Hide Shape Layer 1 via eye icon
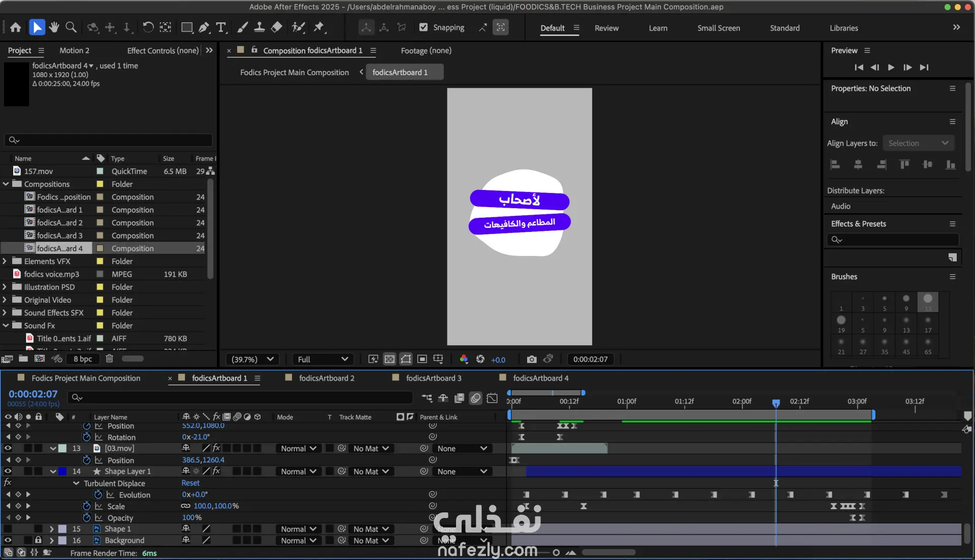 point(8,471)
